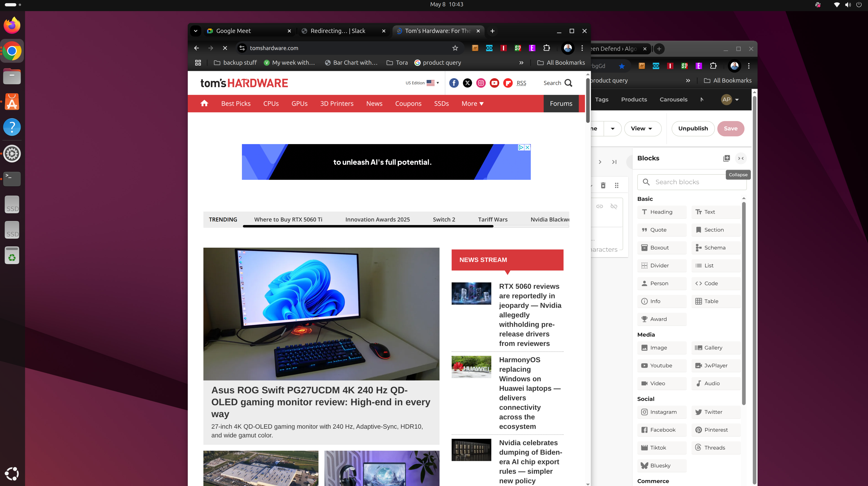
Task: Add a JwPlayer block
Action: (x=716, y=366)
